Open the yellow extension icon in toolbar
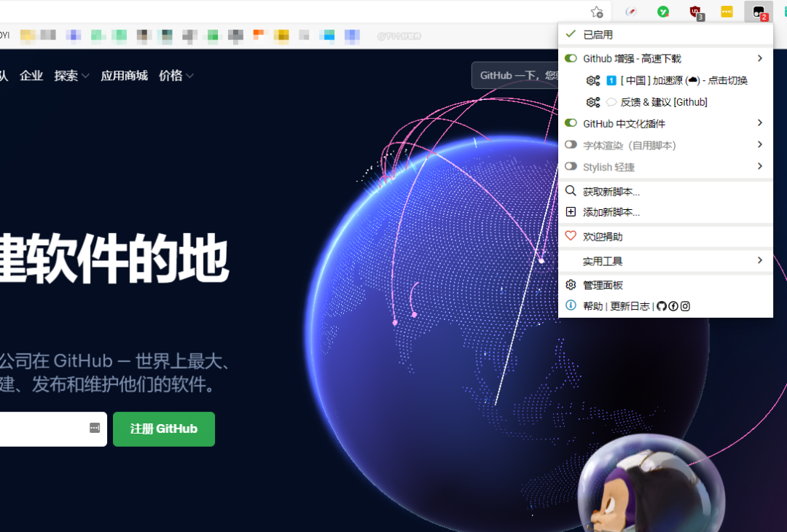The width and height of the screenshot is (787, 532). pos(727,12)
